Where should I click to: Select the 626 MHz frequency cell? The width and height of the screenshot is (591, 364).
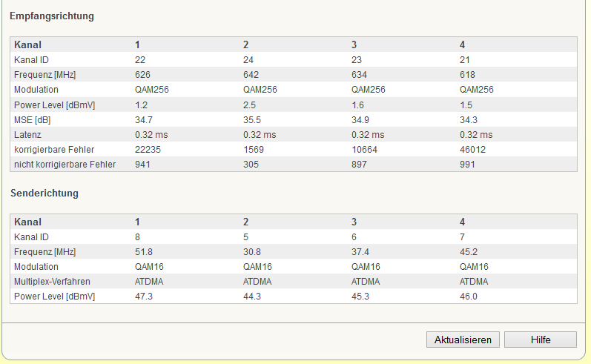pyautogui.click(x=144, y=75)
